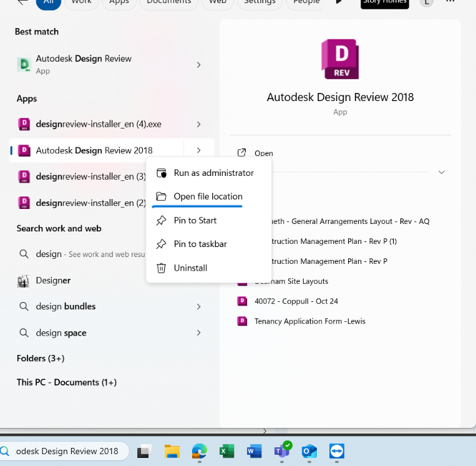Image resolution: width=476 pixels, height=466 pixels.
Task: Expand Autodesk Design Review best match chevron
Action: pyautogui.click(x=198, y=65)
